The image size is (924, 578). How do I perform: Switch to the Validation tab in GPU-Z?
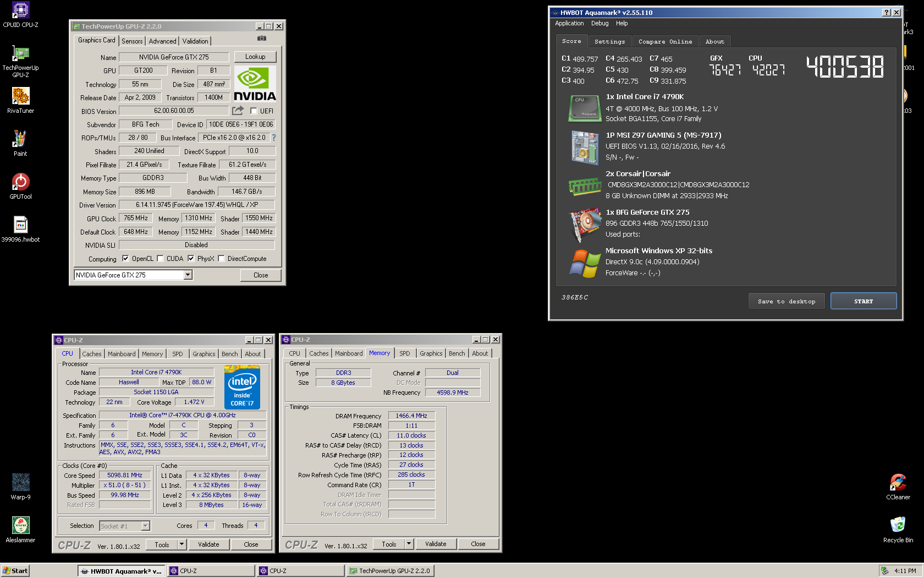click(195, 41)
